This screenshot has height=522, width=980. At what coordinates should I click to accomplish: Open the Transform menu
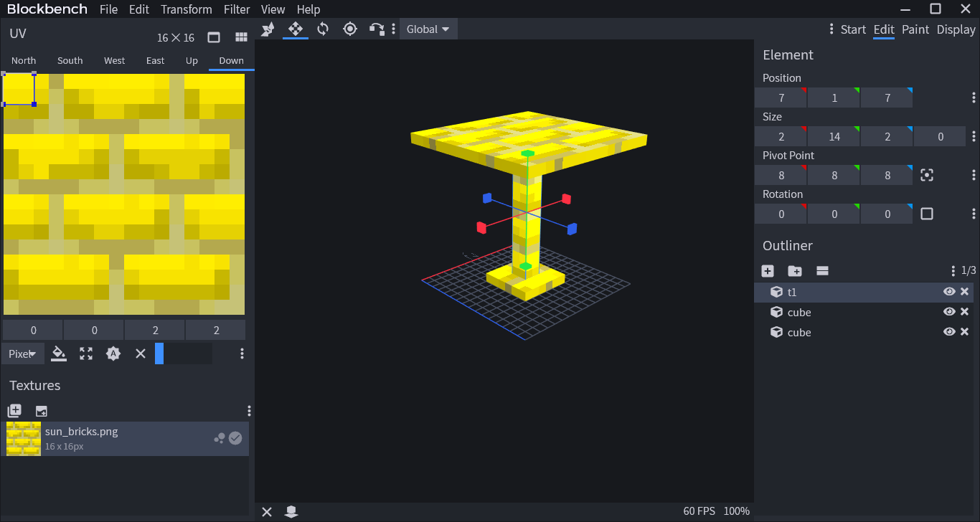point(187,9)
